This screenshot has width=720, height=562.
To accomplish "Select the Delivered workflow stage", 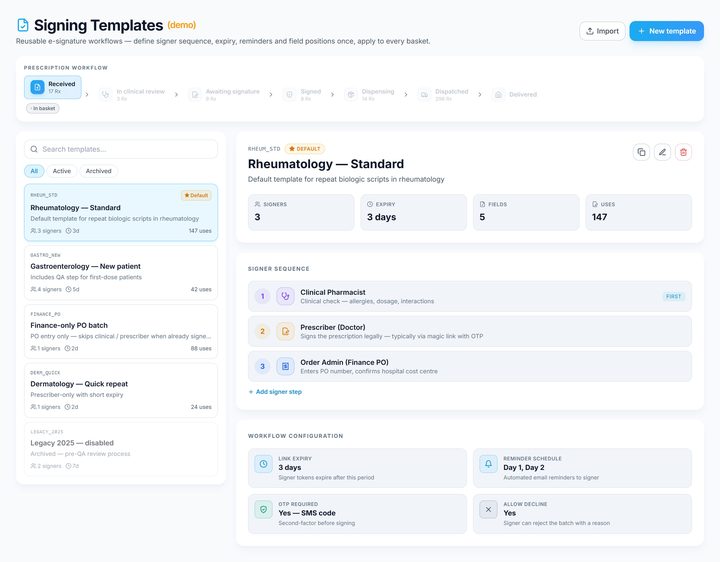I will [x=514, y=95].
